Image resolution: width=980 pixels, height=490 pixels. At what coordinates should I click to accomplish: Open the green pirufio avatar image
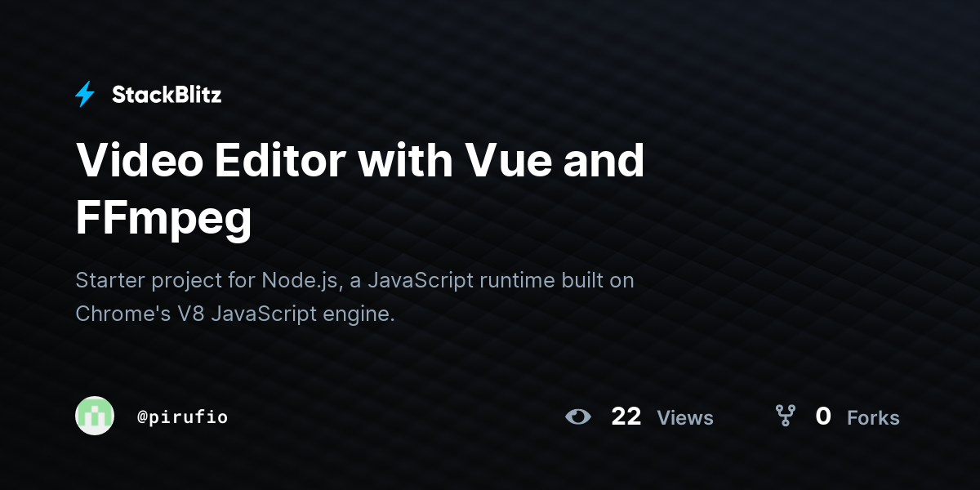(95, 416)
